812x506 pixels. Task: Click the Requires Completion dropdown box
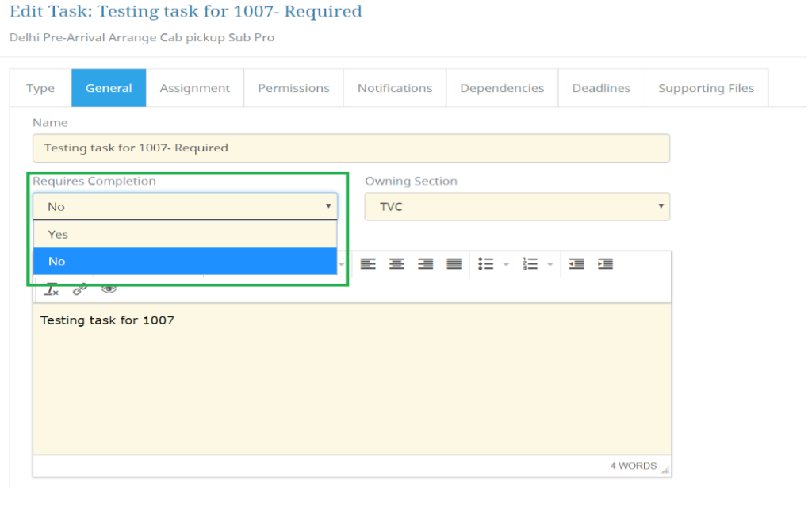(186, 207)
